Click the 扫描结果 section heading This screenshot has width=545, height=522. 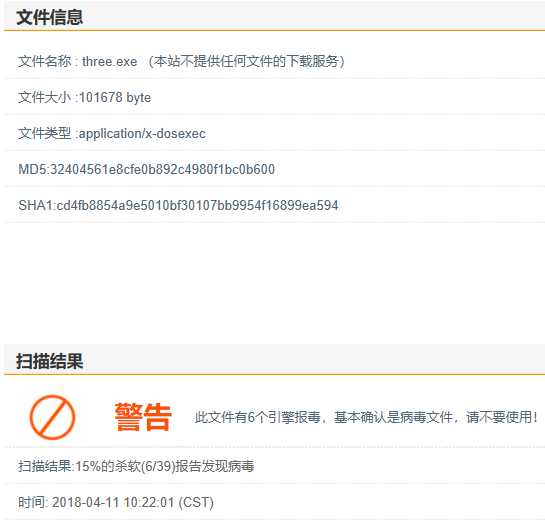point(49,361)
